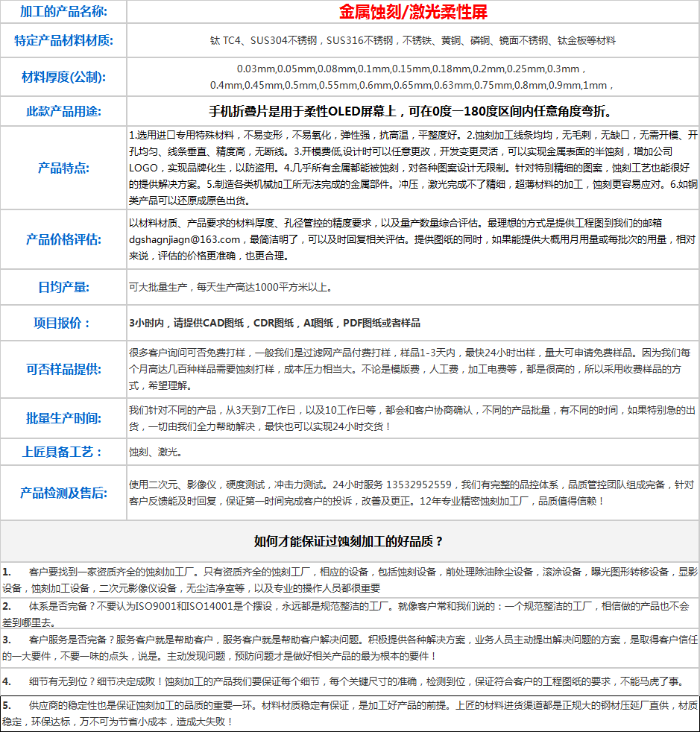Viewport: 700px width, 732px height.
Task: Click item 1 text 客户要找到一家资质齐全的蚀刻加工厂
Action: pos(111,572)
